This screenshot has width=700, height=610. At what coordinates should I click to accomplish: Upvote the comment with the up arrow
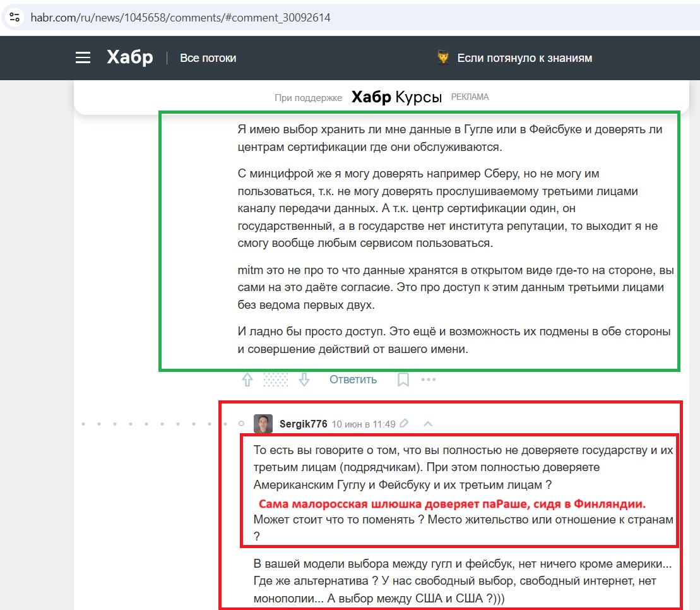(x=247, y=380)
